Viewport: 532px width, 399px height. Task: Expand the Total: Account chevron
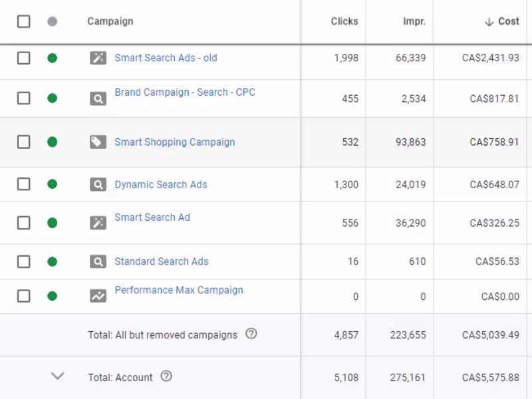58,376
